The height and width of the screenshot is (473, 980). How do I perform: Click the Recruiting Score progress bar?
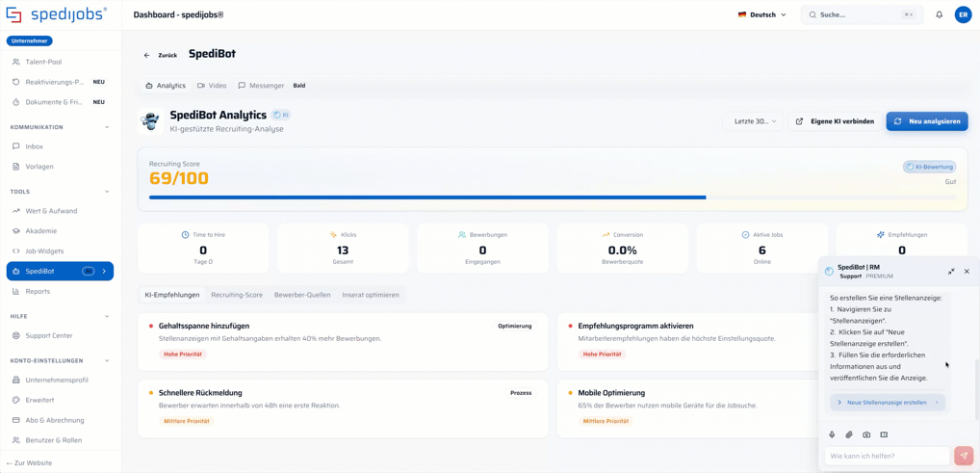pyautogui.click(x=553, y=197)
